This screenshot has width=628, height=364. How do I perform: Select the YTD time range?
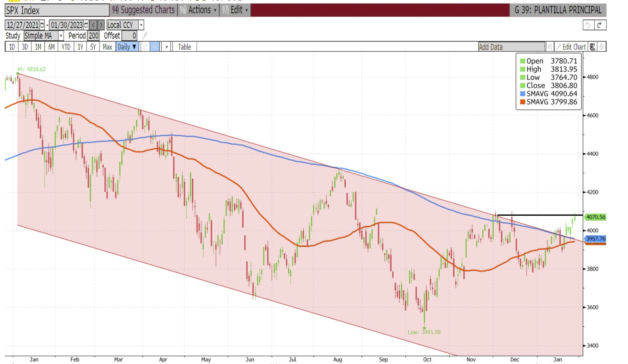click(66, 47)
